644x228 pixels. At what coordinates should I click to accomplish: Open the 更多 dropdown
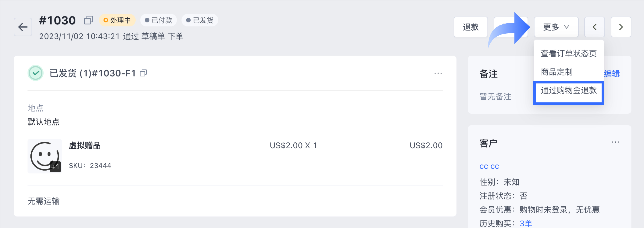click(556, 27)
